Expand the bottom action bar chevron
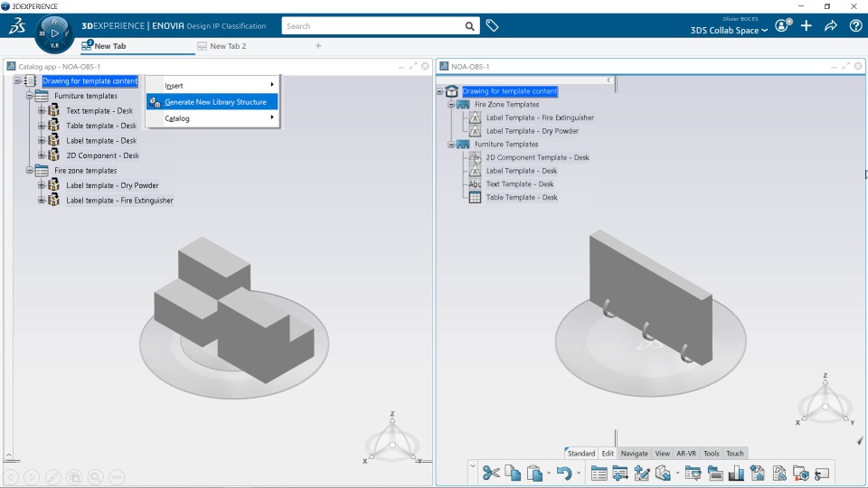The width and height of the screenshot is (868, 488). coord(473,466)
